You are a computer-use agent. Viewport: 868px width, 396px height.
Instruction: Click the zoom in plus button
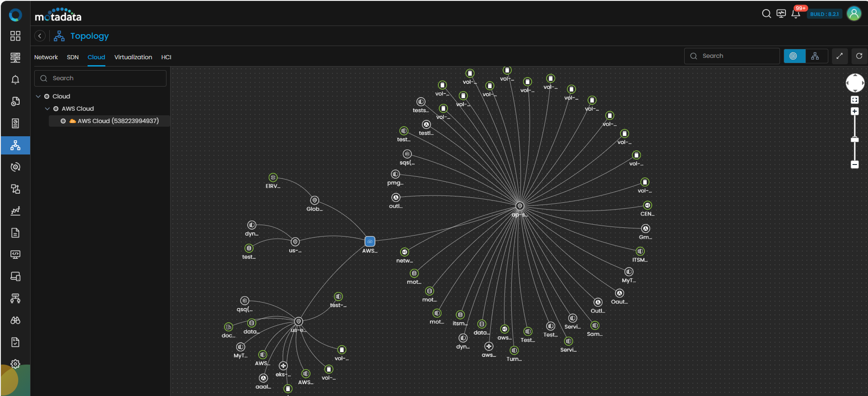click(855, 112)
